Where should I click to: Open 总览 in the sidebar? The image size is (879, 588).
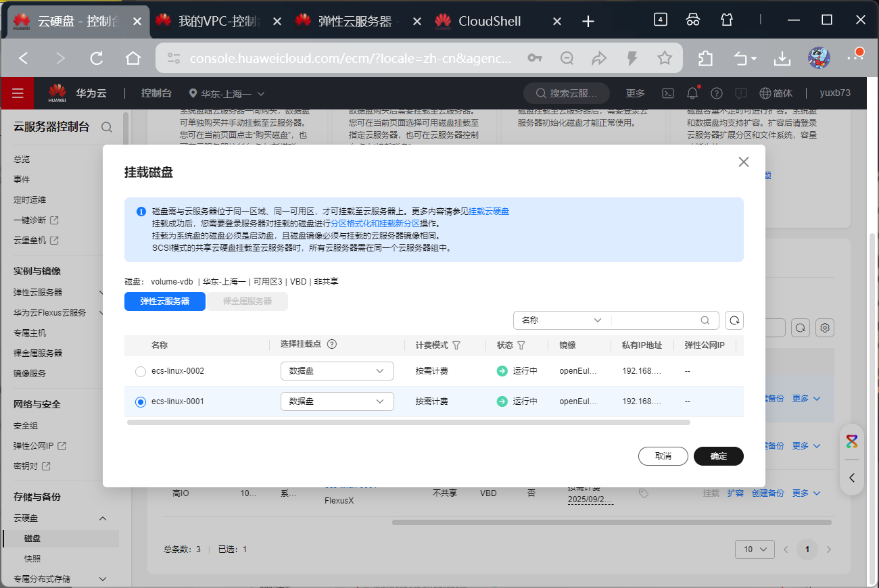tap(22, 160)
